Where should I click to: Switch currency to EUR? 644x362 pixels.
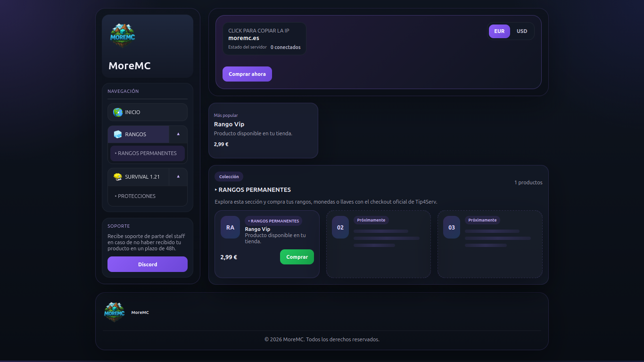[499, 31]
